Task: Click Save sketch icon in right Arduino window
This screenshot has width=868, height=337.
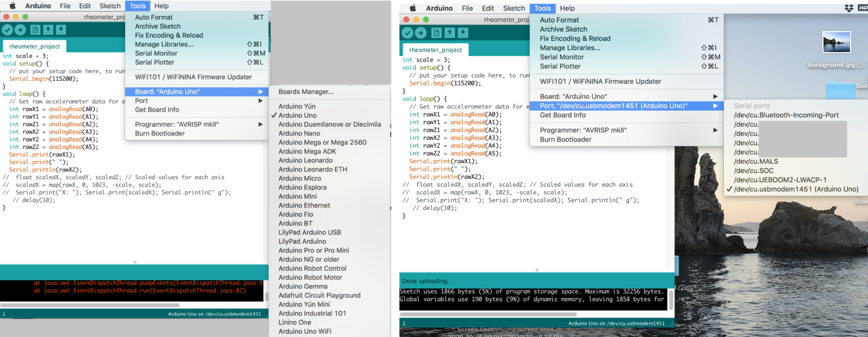Action: coord(463,33)
